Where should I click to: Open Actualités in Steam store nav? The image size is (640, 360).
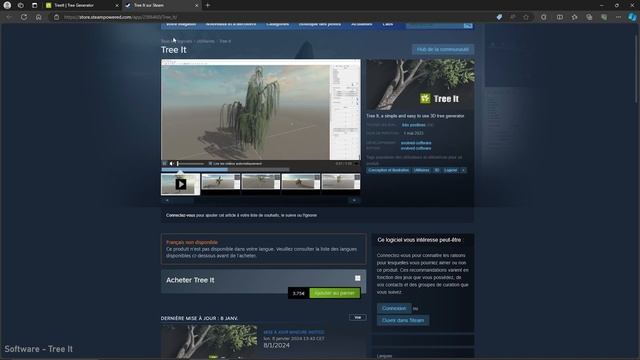pyautogui.click(x=362, y=24)
